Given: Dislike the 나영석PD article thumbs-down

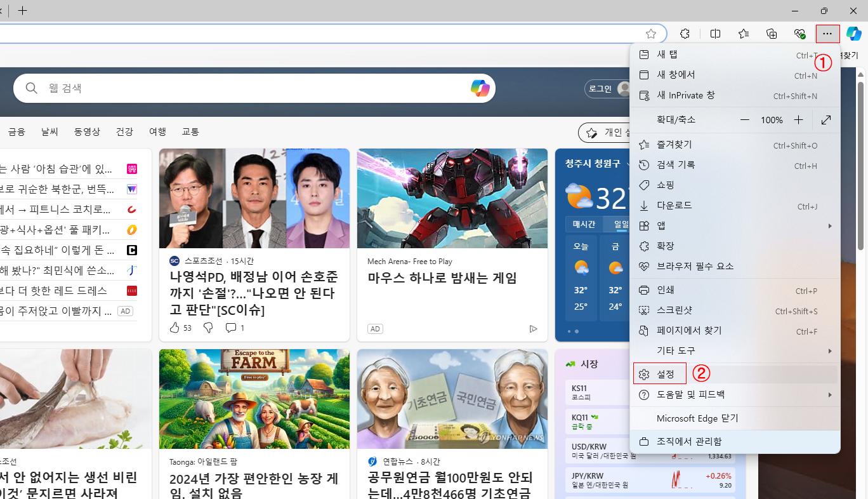Looking at the screenshot, I should pos(208,328).
